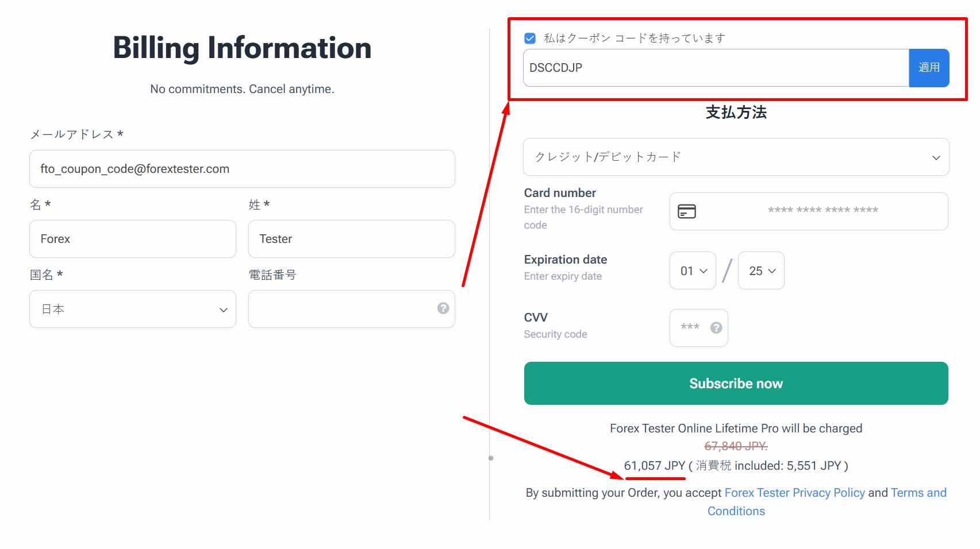
Task: Click the メールアドレス label
Action: point(76,134)
